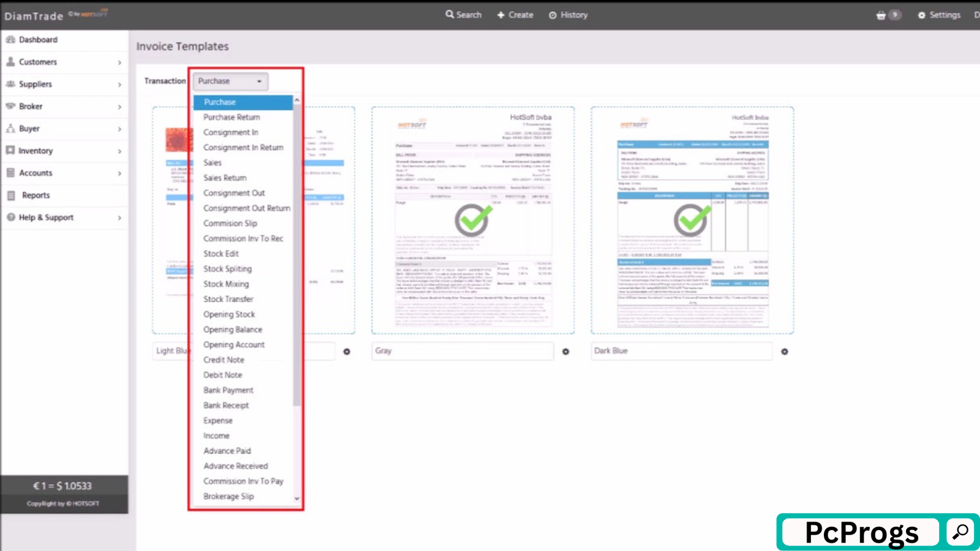Click the Help & Support icon
Screen dimensions: 980x551
coord(10,217)
